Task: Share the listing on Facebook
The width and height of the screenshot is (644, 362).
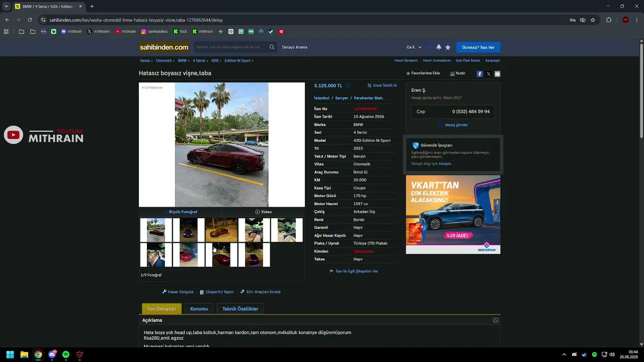Action: pos(479,74)
